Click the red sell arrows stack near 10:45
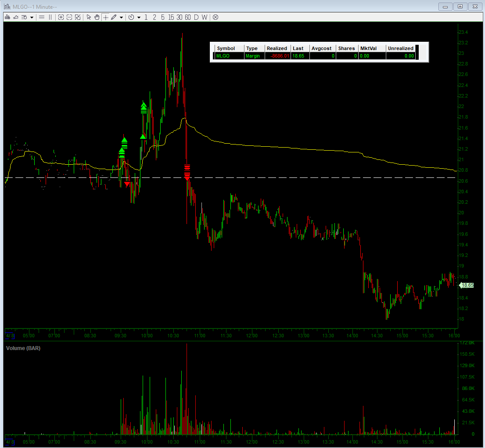485x448 pixels. (x=187, y=173)
